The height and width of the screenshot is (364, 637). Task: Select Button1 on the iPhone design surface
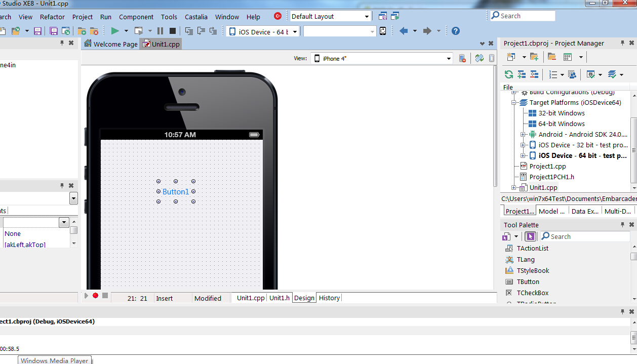coord(176,192)
